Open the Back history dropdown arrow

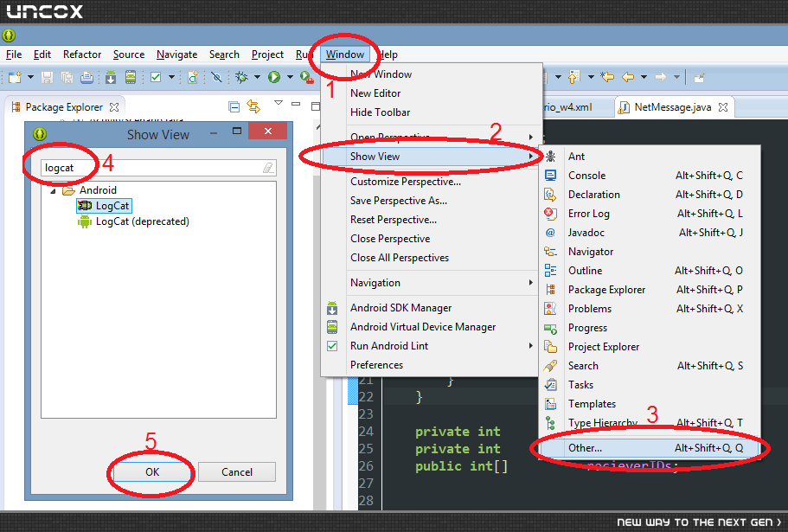coord(644,77)
